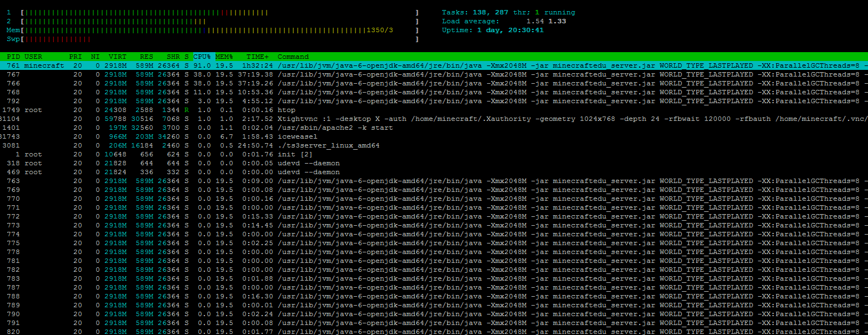The height and width of the screenshot is (335, 868).
Task: Select the ts3server_linux_amd64 process row
Action: pos(434,145)
